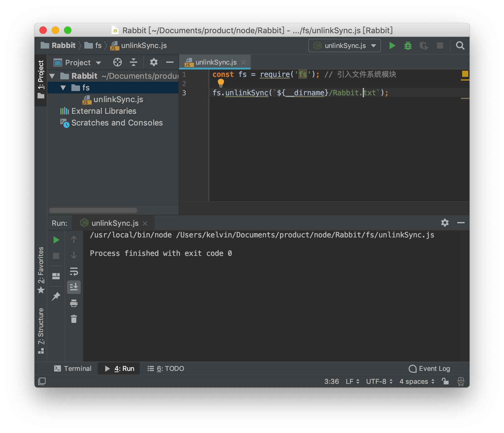Pin the Run tab with the pin icon

56,296
